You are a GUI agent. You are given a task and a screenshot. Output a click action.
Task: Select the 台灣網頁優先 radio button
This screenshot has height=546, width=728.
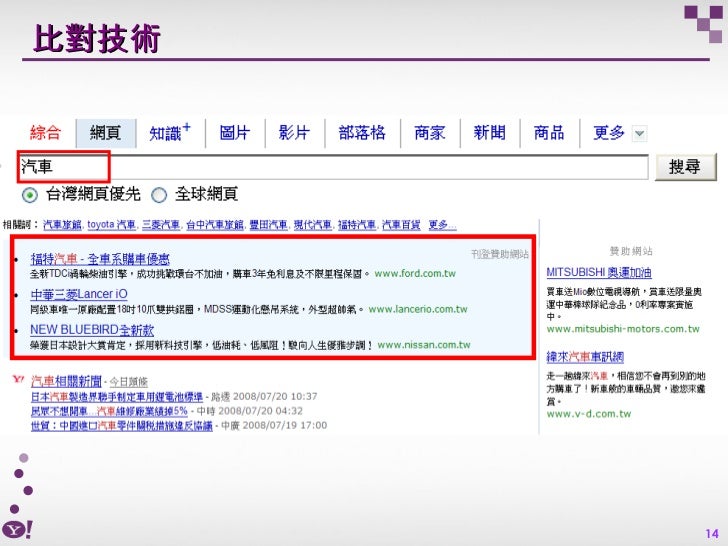point(30,195)
